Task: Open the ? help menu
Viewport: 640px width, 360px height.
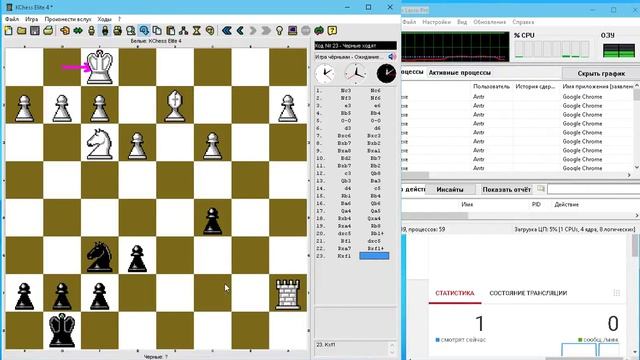Action: tap(120, 19)
